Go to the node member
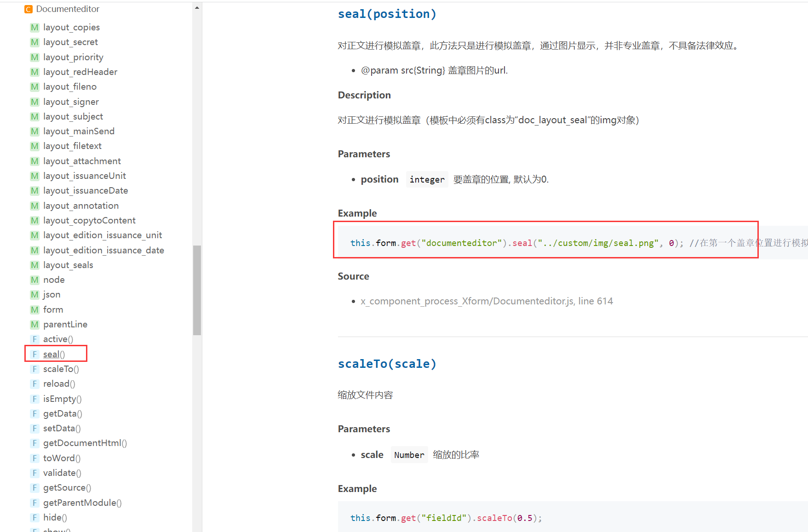Image resolution: width=808 pixels, height=532 pixels. click(54, 280)
